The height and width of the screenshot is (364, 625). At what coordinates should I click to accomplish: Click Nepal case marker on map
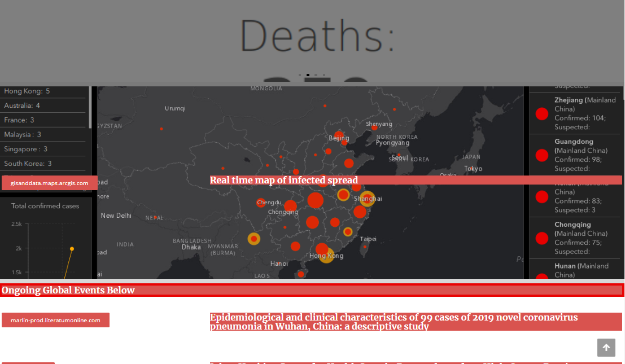pos(155,217)
